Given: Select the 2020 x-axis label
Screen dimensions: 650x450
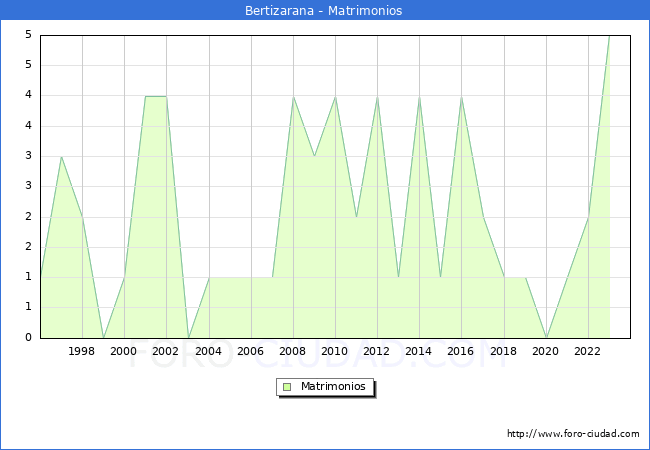Looking at the screenshot, I should tap(546, 351).
